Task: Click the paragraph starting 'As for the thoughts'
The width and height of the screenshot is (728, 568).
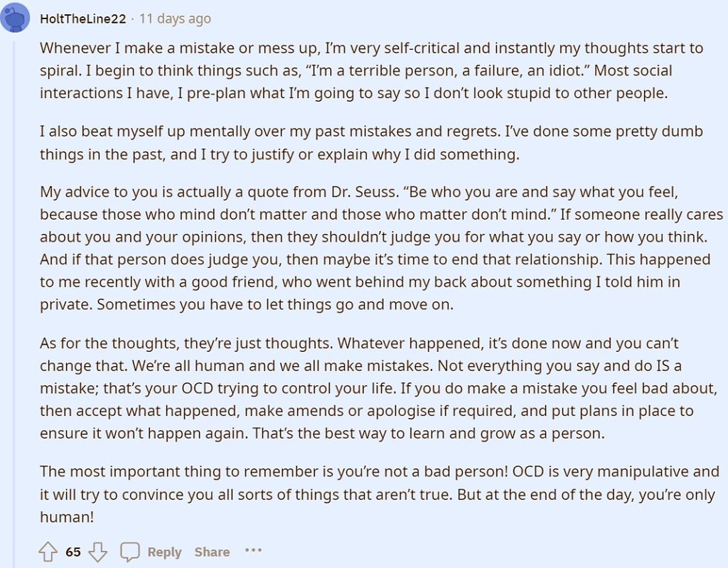Action: [x=379, y=388]
